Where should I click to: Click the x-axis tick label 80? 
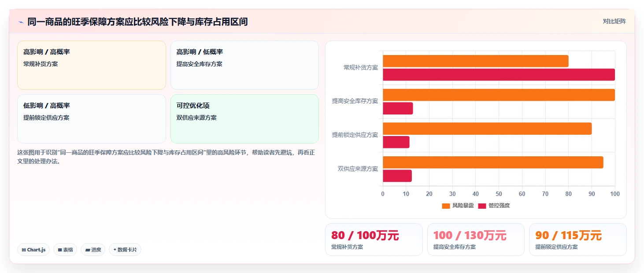568,194
